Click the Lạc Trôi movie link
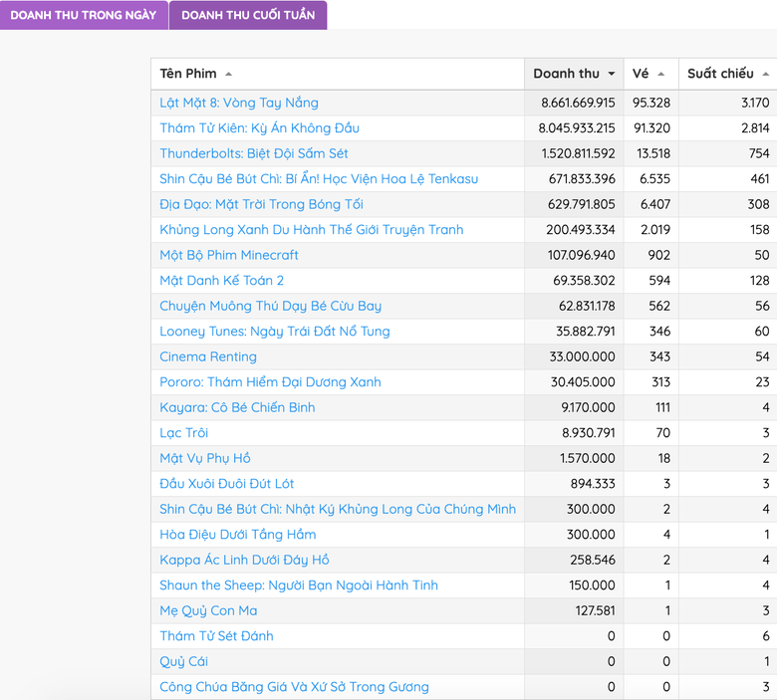Image resolution: width=777 pixels, height=700 pixels. (184, 433)
